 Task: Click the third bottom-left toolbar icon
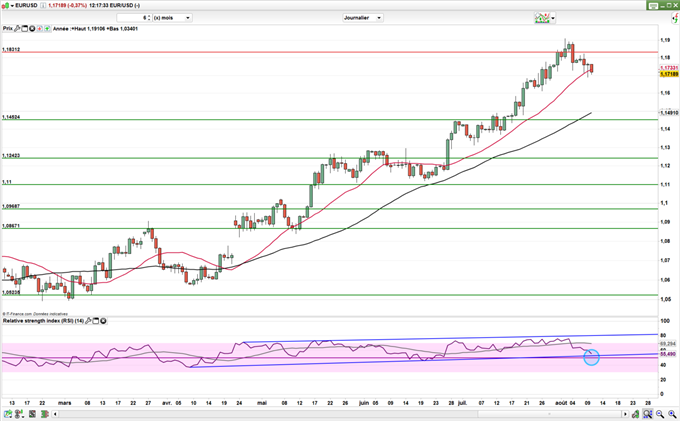click(32, 414)
